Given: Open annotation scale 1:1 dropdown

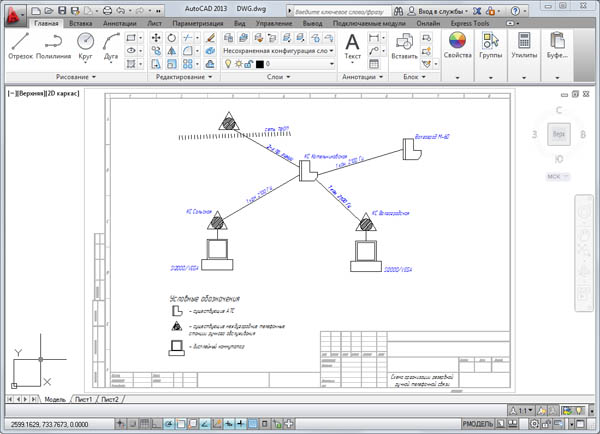Looking at the screenshot, I should (522, 411).
